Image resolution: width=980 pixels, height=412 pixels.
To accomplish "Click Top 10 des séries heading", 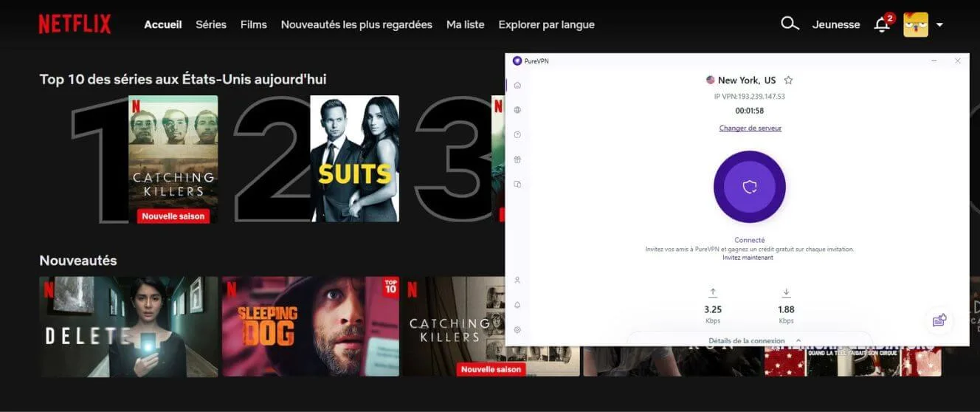I will [183, 79].
